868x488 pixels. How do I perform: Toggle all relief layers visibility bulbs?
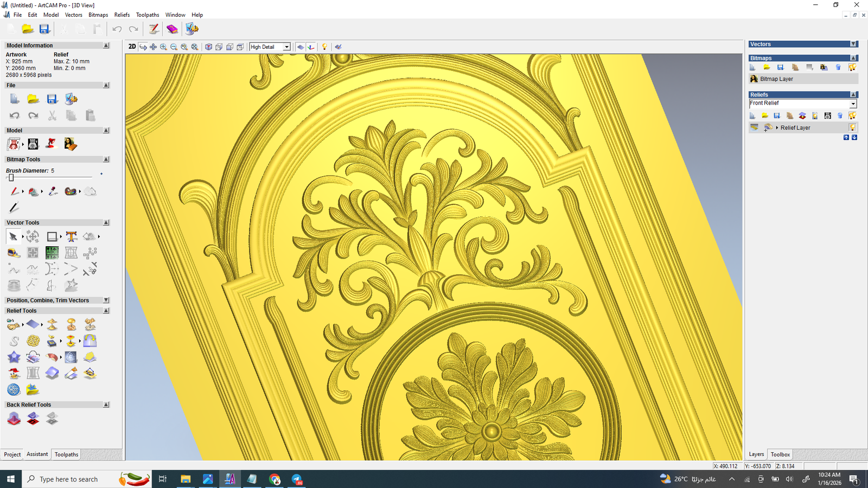852,115
